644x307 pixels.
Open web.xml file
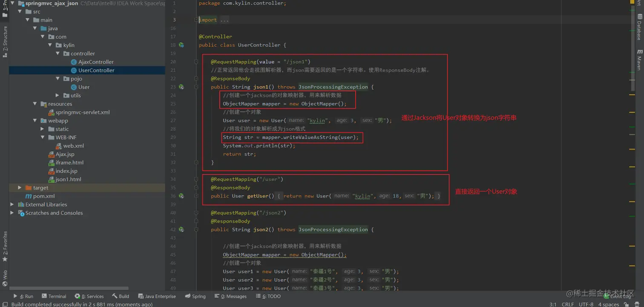pyautogui.click(x=70, y=146)
